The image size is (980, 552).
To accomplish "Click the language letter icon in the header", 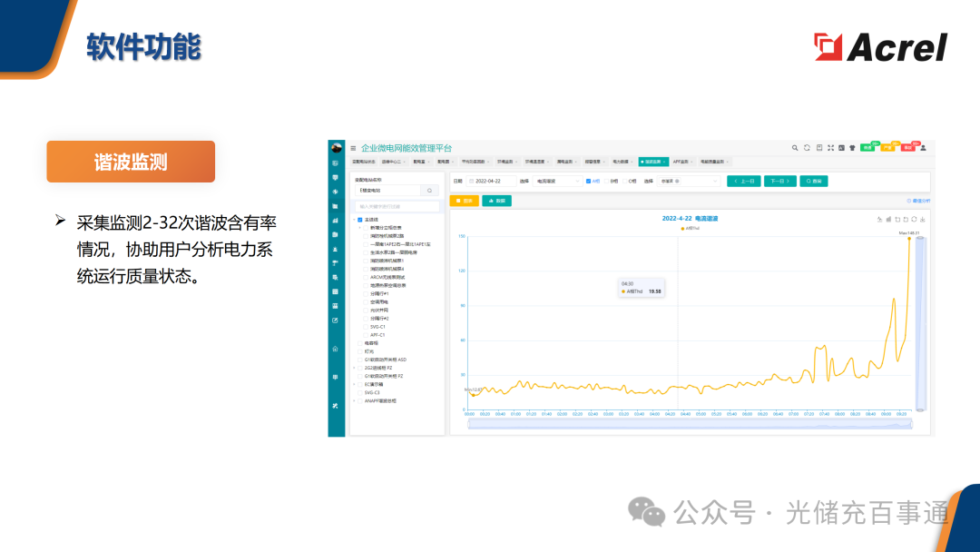I will [841, 148].
